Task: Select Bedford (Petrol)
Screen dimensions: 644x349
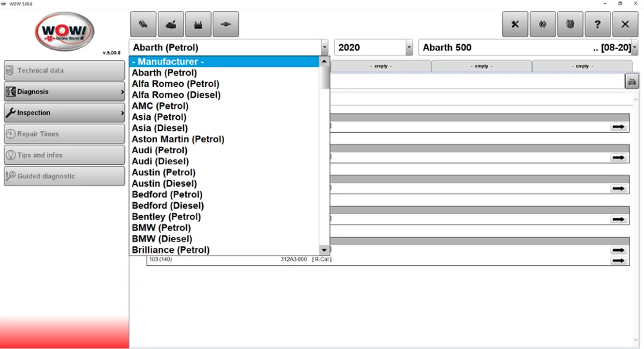Action: click(224, 194)
